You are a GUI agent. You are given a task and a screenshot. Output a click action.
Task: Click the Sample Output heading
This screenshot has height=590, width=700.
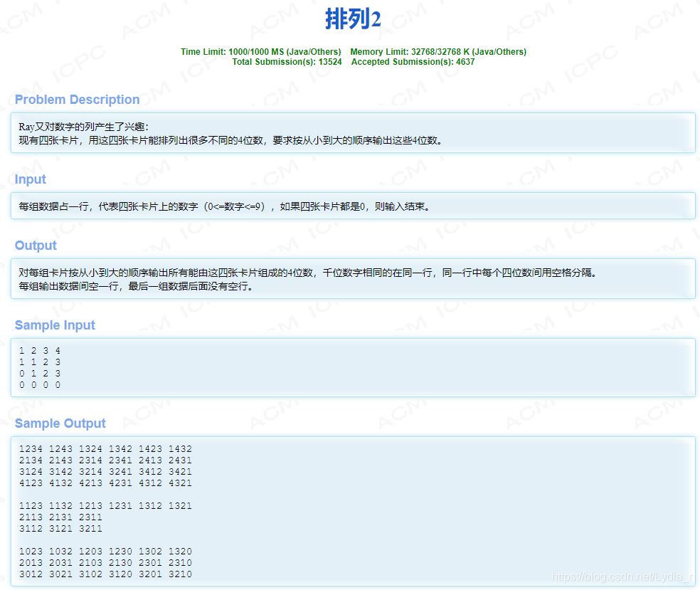pyautogui.click(x=60, y=423)
